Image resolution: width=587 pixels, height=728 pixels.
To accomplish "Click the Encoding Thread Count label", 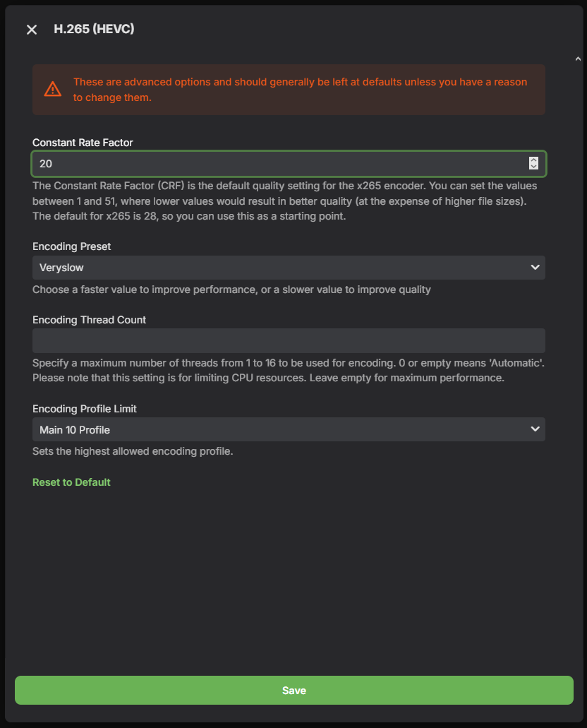I will 89,320.
